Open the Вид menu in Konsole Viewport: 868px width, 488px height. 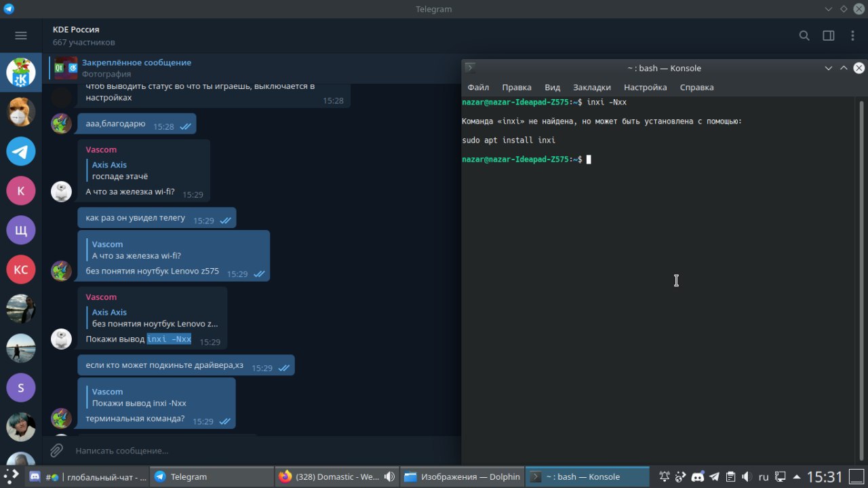pos(553,87)
